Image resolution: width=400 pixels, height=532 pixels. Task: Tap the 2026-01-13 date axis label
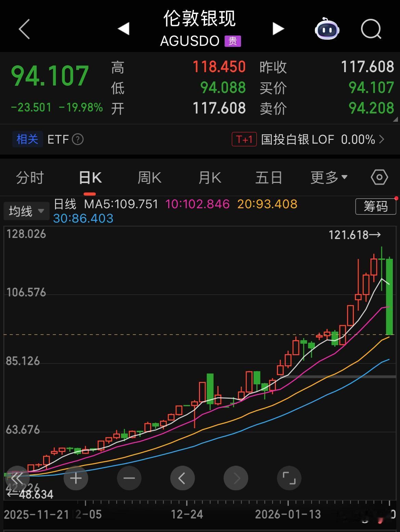[288, 514]
